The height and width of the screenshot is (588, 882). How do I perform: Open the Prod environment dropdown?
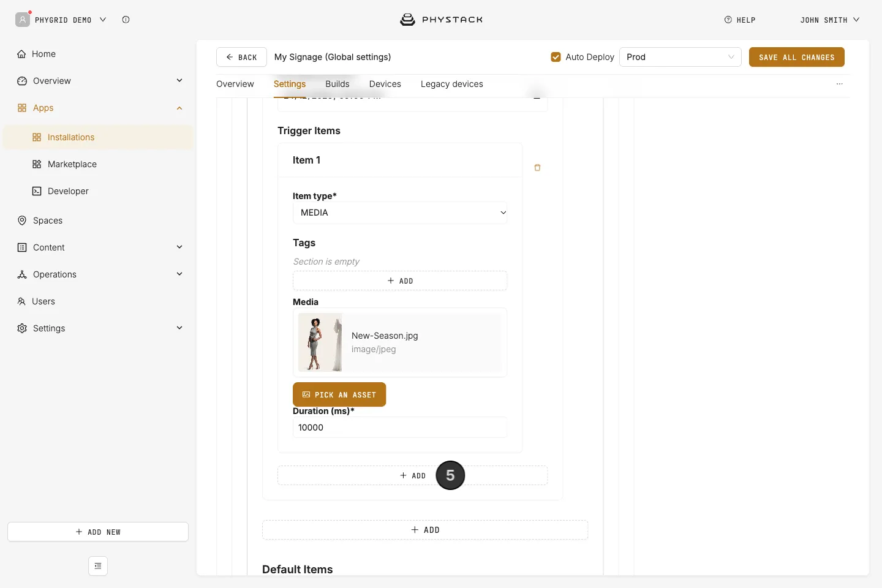pyautogui.click(x=680, y=57)
